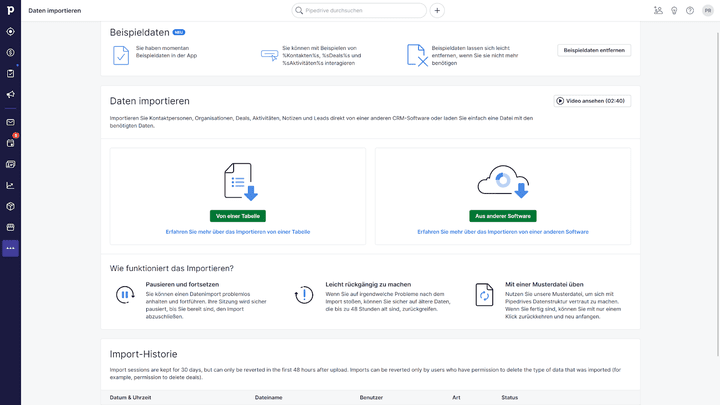Click the NEU badge beside Beispieldaten
The height and width of the screenshot is (405, 720).
[179, 32]
